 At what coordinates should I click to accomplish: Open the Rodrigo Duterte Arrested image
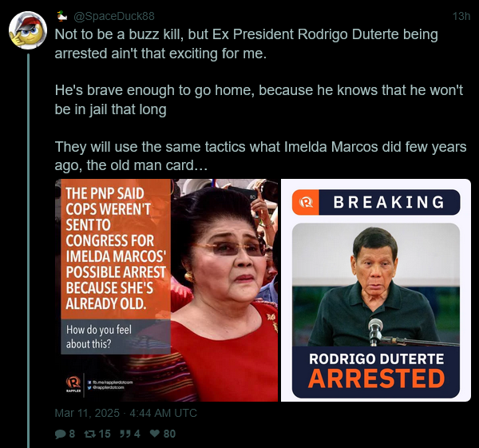(x=376, y=290)
